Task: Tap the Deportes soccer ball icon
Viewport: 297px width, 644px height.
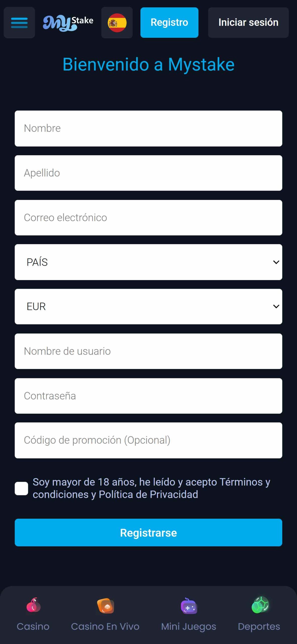Action: (260, 605)
